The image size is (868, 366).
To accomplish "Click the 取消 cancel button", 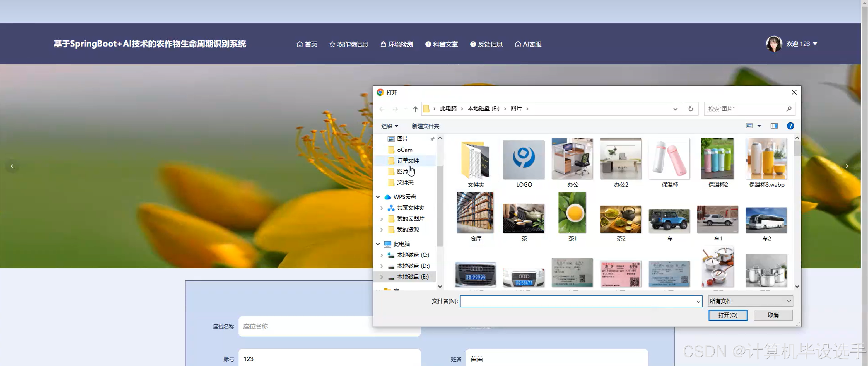I will click(773, 315).
